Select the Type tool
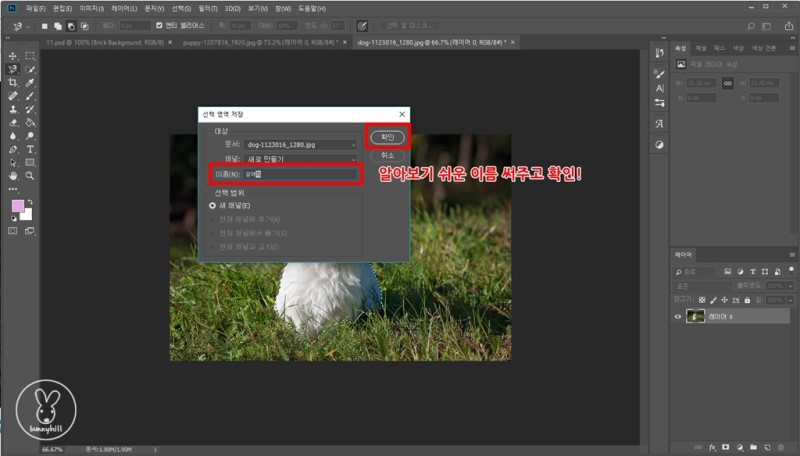The height and width of the screenshot is (456, 800). coord(30,148)
